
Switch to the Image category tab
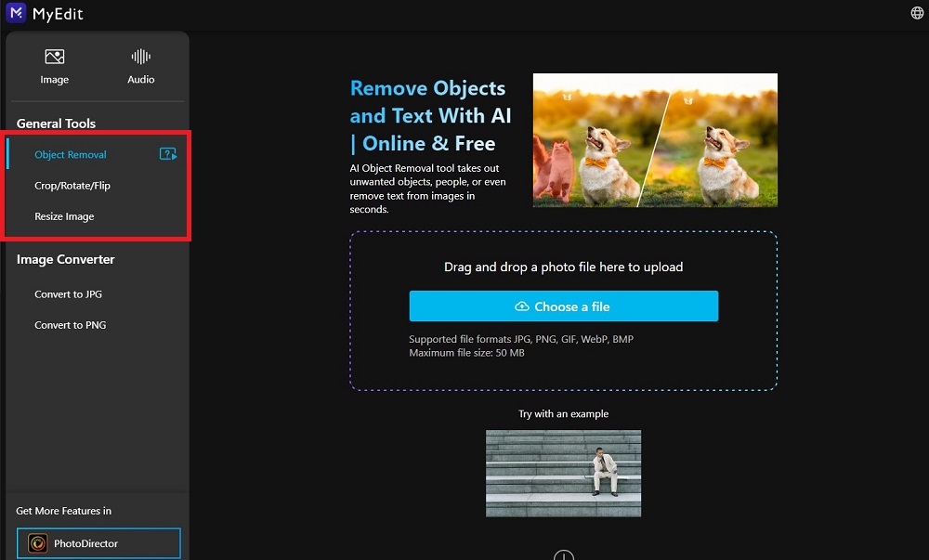click(54, 66)
